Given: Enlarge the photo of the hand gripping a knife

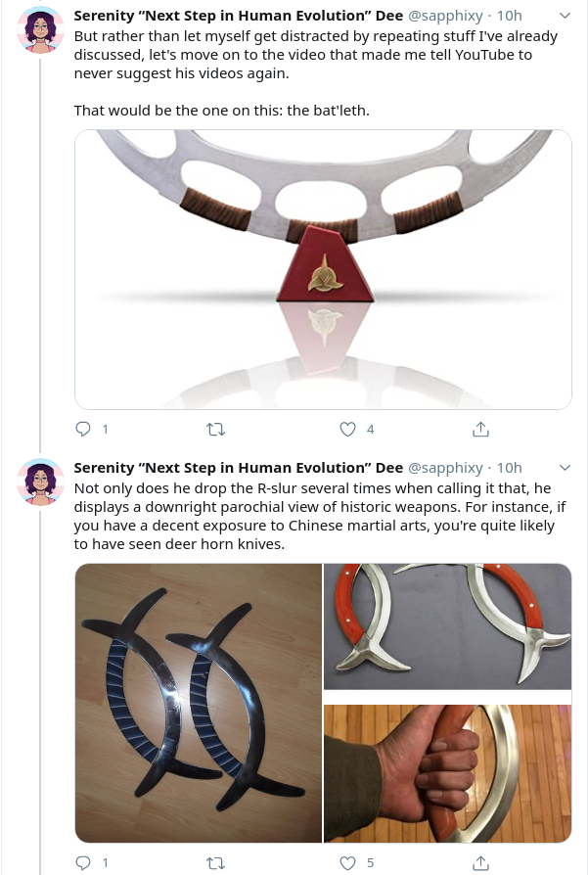Looking at the screenshot, I should click(x=447, y=773).
